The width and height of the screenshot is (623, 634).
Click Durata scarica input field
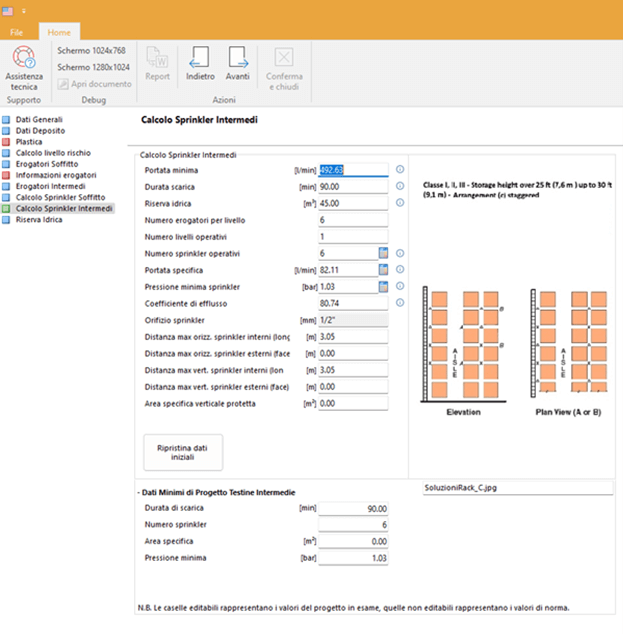tap(353, 187)
